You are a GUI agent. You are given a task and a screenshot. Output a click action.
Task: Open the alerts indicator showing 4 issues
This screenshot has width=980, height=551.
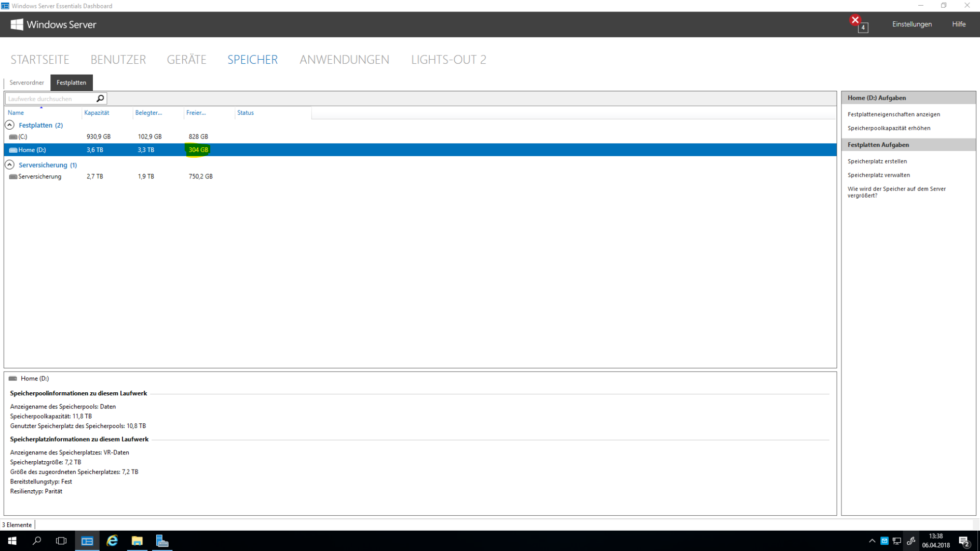tap(858, 23)
